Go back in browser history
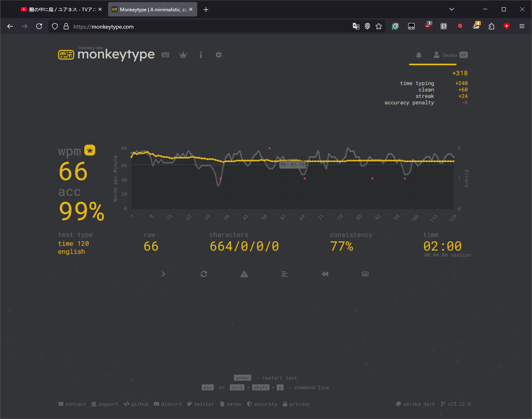 pos(10,26)
